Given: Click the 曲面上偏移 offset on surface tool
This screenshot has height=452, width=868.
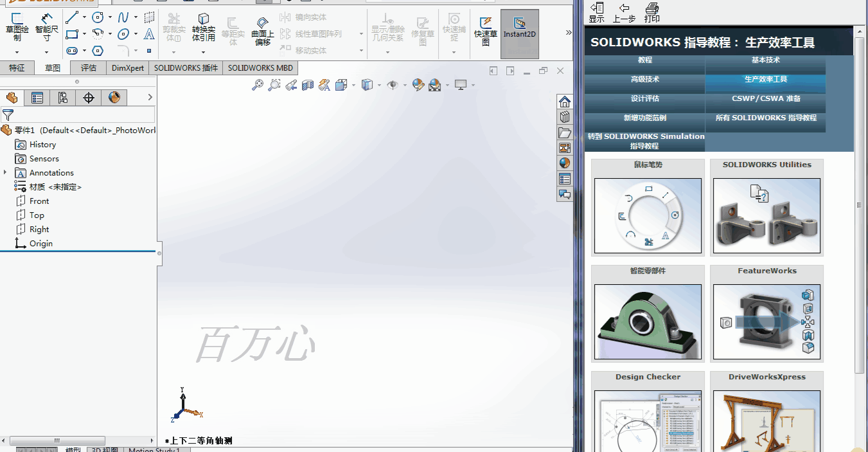Looking at the screenshot, I should pyautogui.click(x=262, y=31).
